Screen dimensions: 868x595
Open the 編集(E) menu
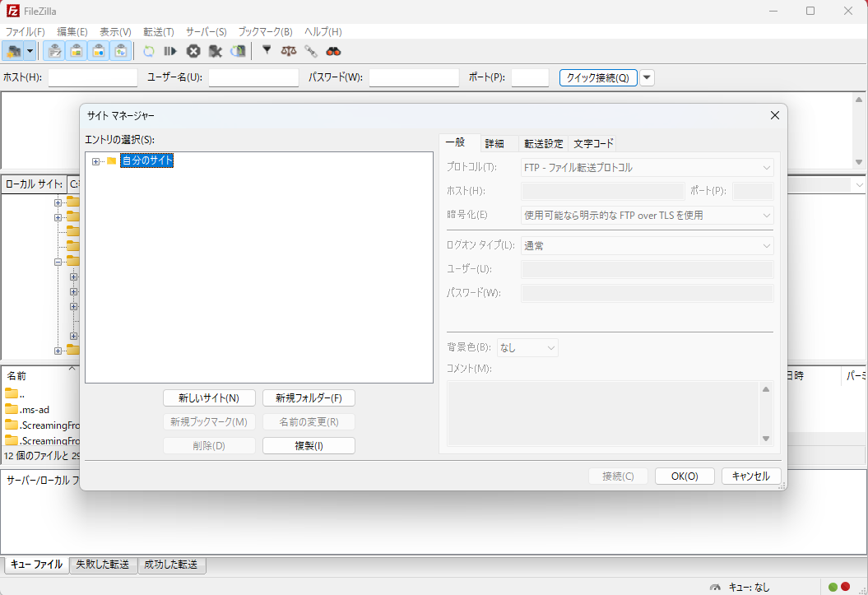click(72, 31)
